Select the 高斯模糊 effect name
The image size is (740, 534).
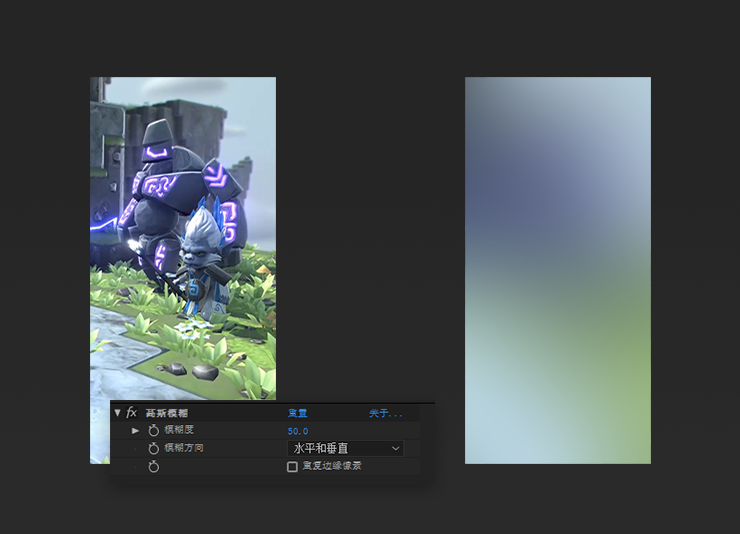coord(167,413)
